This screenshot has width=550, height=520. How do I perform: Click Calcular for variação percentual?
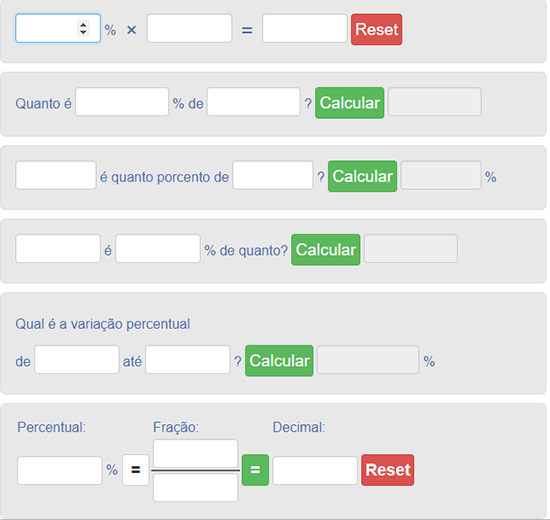click(279, 361)
